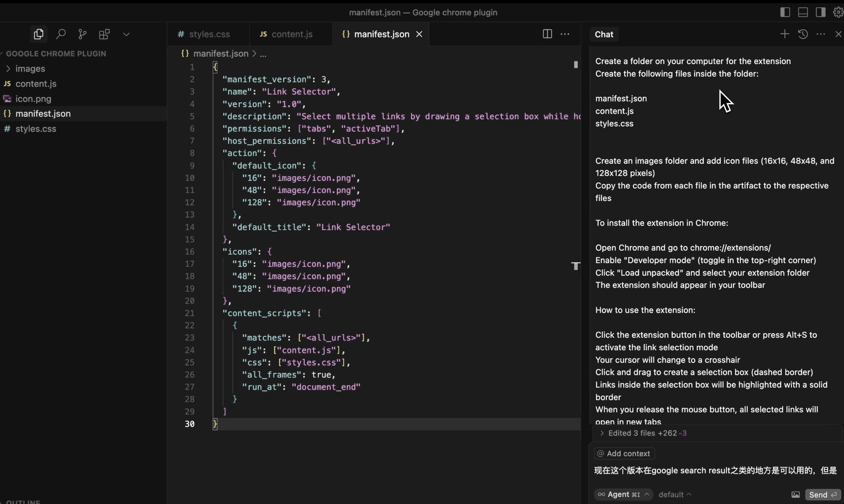Click the "default_title" key text
The height and width of the screenshot is (504, 844).
click(x=269, y=227)
